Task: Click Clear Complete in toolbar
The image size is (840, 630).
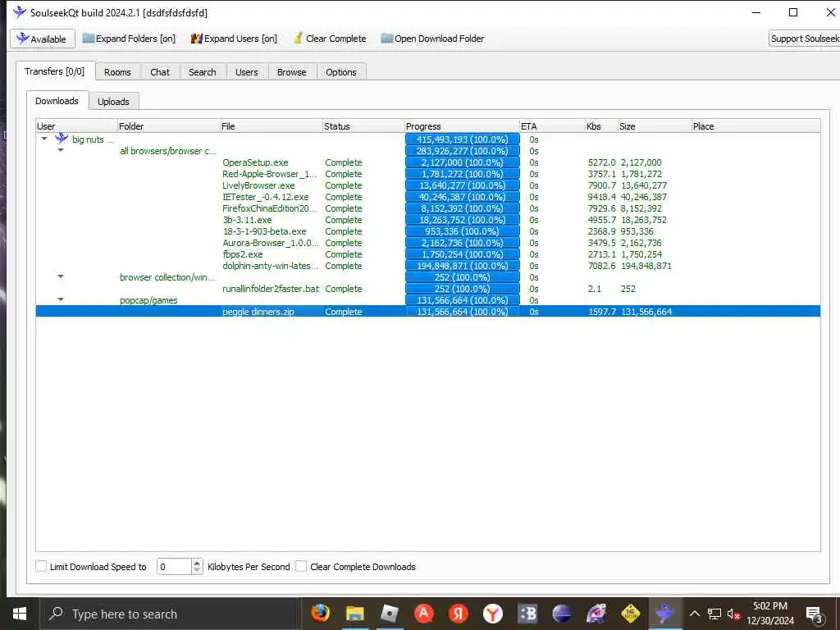Action: 330,39
